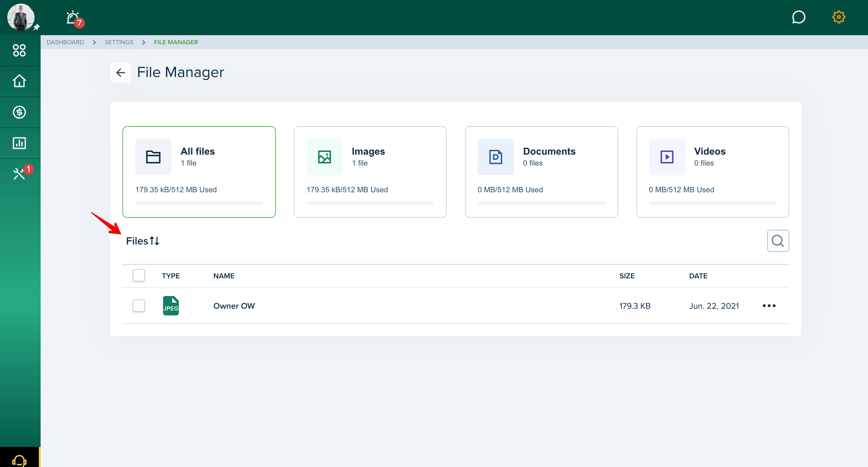
Task: Click the Documents storage usage bar
Action: point(542,203)
